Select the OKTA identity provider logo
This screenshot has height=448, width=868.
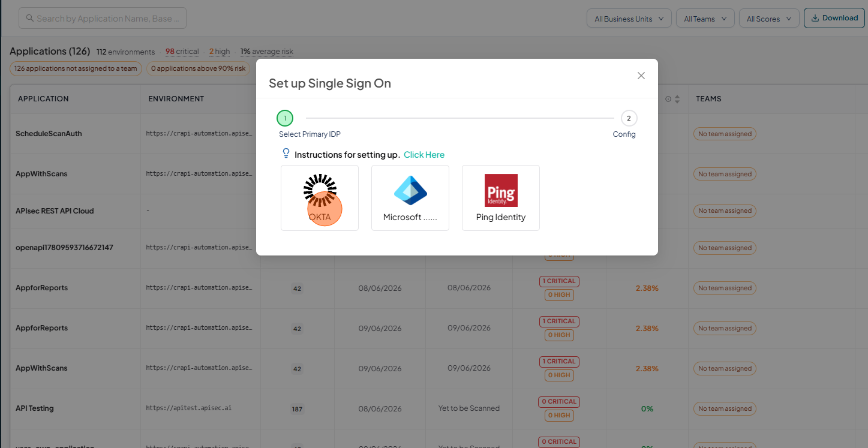(320, 191)
